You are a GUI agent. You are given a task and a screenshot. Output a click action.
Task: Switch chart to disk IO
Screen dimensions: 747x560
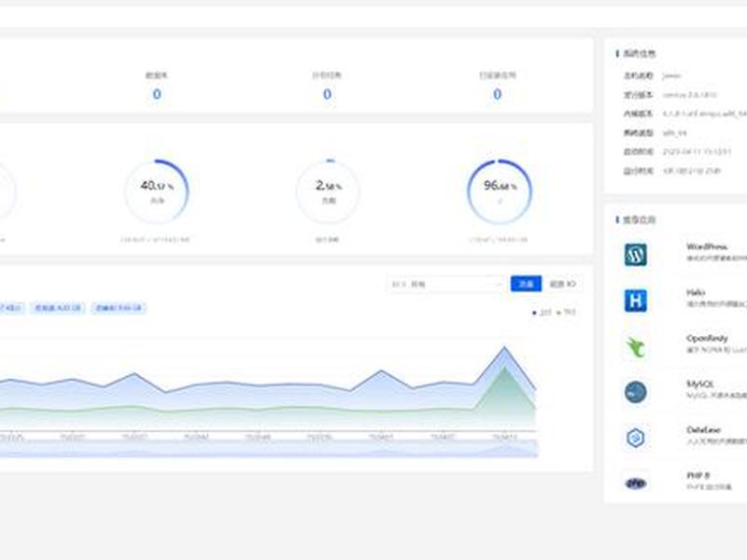click(563, 284)
